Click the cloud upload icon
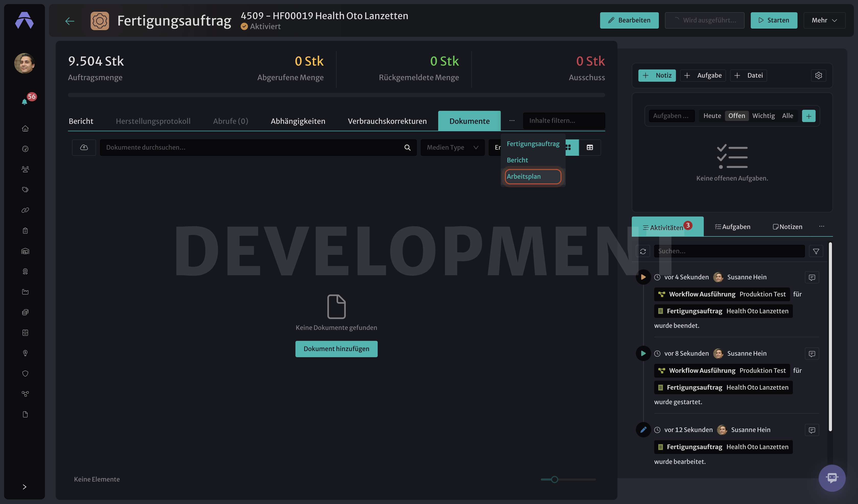This screenshot has height=504, width=858. tap(84, 148)
